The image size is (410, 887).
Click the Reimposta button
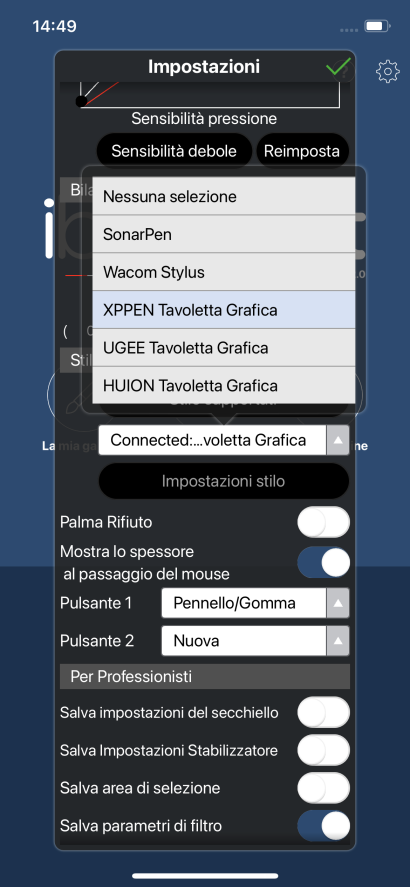coord(302,151)
